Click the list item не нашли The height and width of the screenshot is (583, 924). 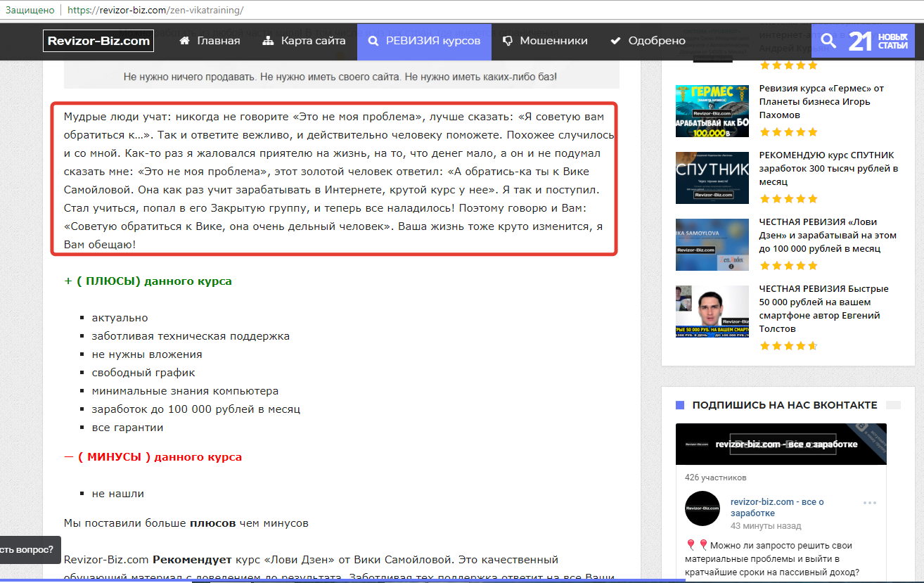click(x=117, y=494)
